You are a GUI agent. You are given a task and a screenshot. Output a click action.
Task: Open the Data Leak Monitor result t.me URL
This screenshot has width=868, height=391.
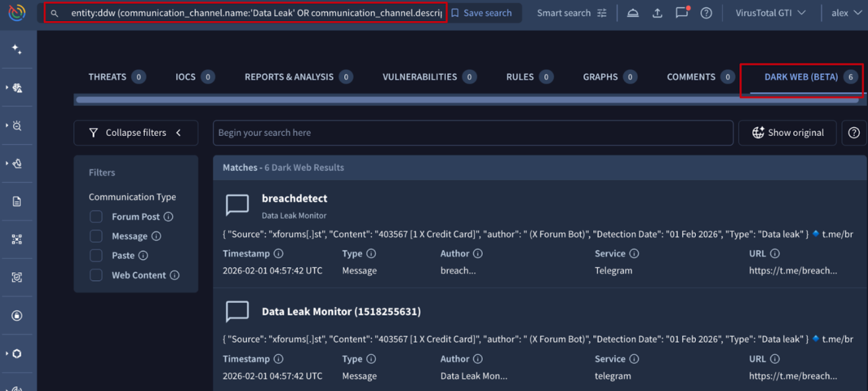point(792,376)
